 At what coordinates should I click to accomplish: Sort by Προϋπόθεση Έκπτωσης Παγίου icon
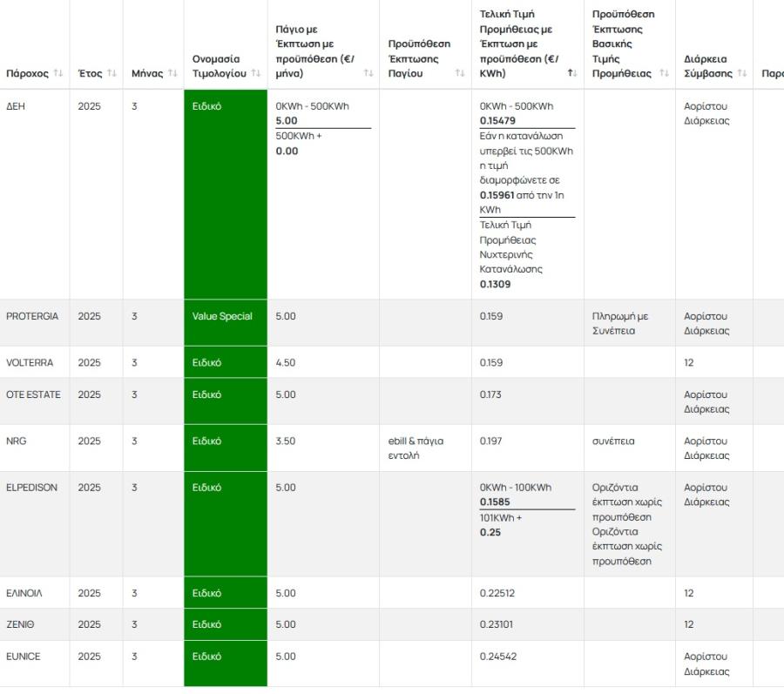tap(460, 73)
